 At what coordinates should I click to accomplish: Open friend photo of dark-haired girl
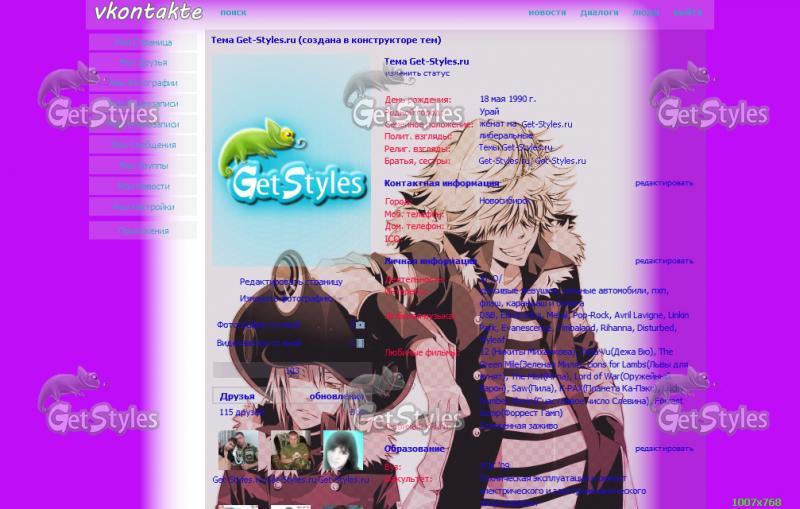point(343,450)
